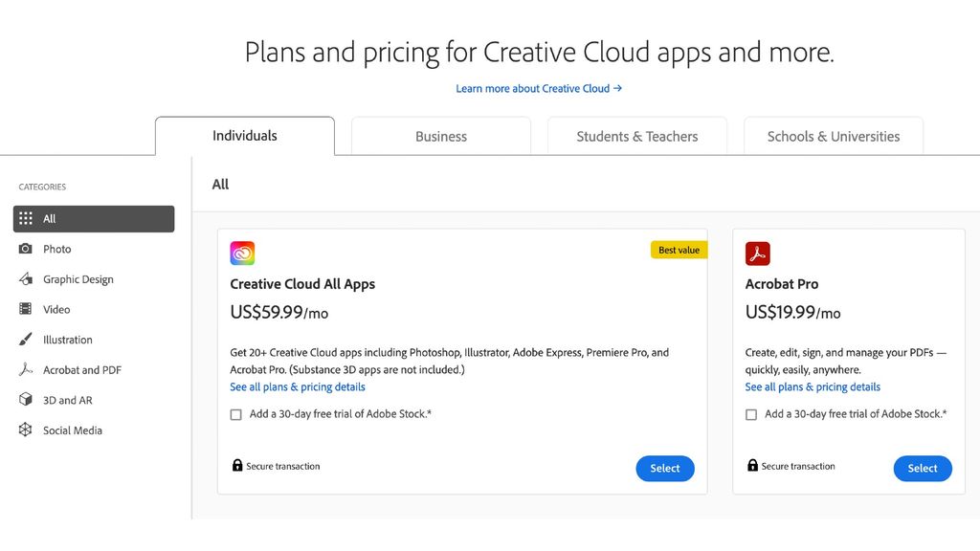Viewport: 980px width, 551px height.
Task: Click the red Acrobat Pro logo
Action: 756,252
